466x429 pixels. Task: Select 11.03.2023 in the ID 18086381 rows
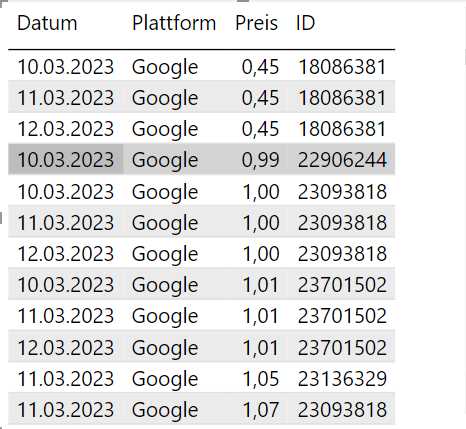click(x=65, y=98)
